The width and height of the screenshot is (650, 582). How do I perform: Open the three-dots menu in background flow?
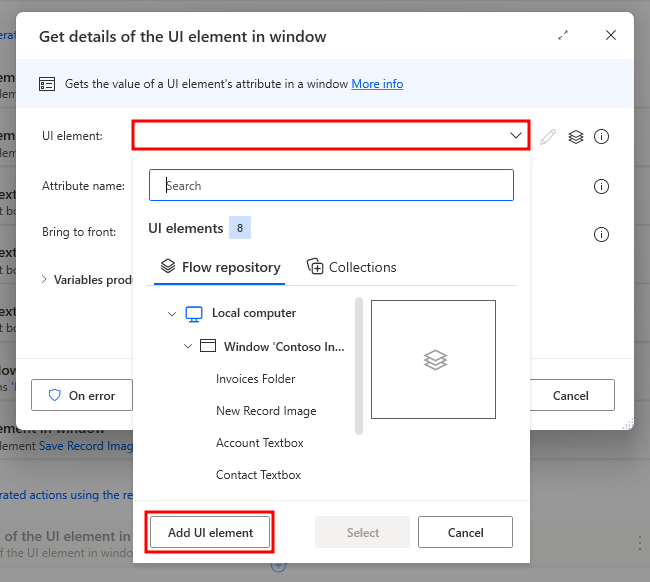point(640,543)
